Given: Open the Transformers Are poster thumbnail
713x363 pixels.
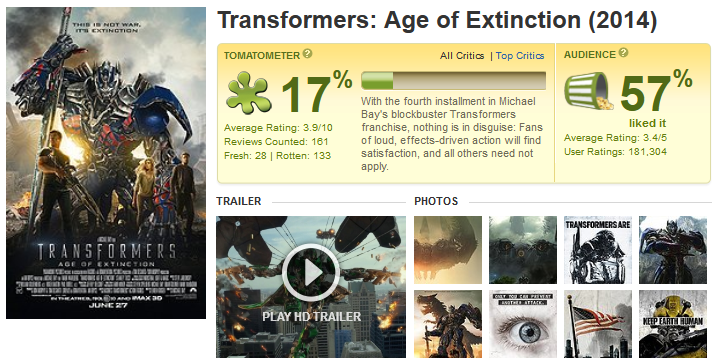Looking at the screenshot, I should (x=598, y=250).
